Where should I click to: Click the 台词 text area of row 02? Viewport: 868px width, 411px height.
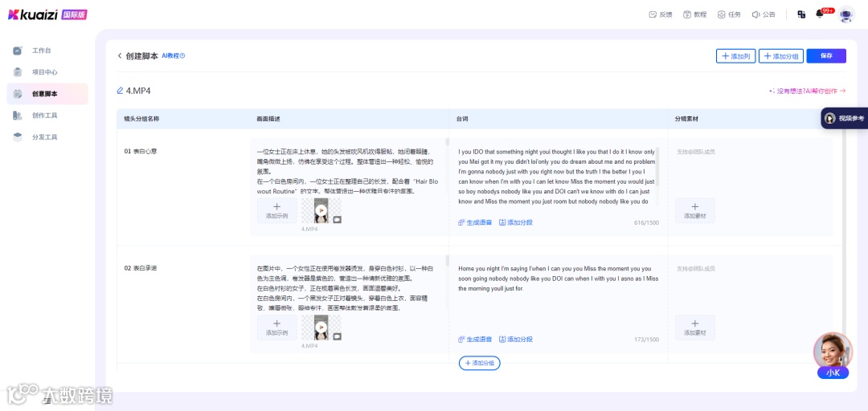558,279
